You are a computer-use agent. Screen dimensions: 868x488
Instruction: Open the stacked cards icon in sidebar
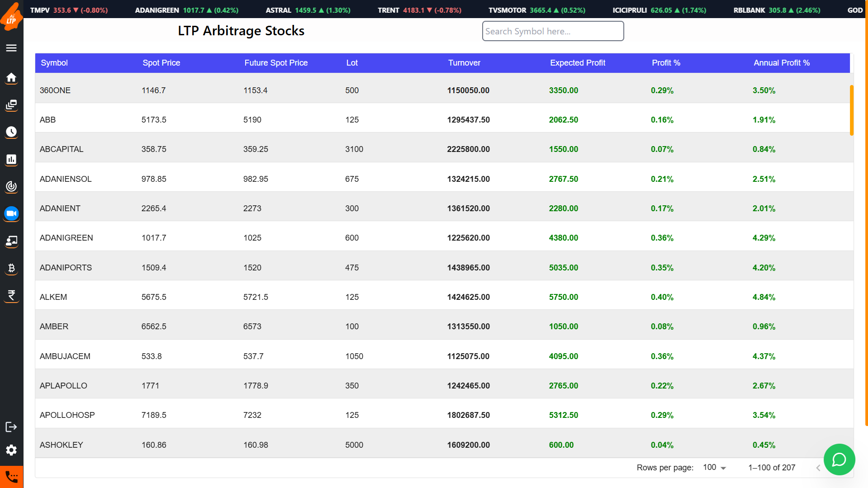[x=11, y=105]
